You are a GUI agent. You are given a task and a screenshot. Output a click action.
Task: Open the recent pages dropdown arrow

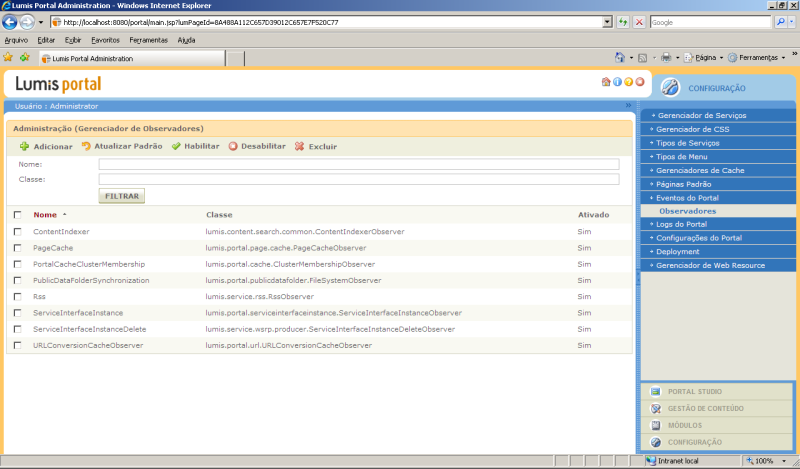(x=41, y=22)
